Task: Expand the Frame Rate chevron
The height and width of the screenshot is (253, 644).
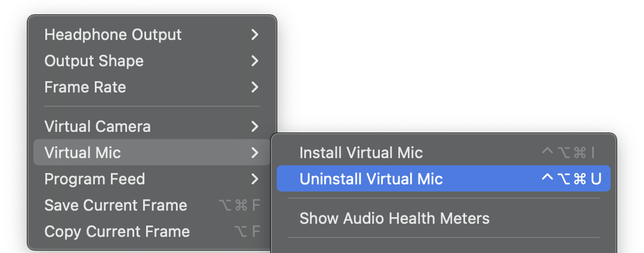Action: [x=255, y=87]
